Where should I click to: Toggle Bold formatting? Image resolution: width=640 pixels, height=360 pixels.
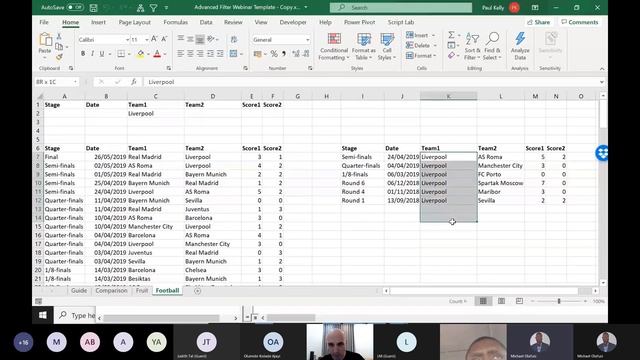pyautogui.click(x=83, y=53)
